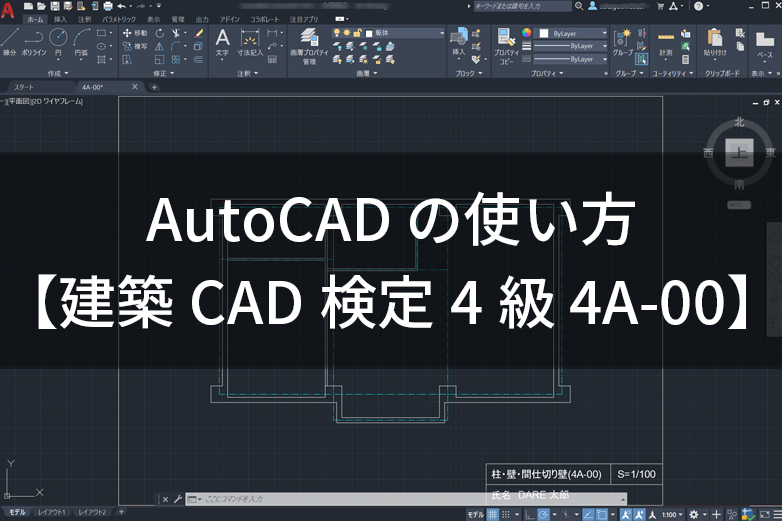Open the パラメトリック ribbon tab
782x521 pixels.
119,19
